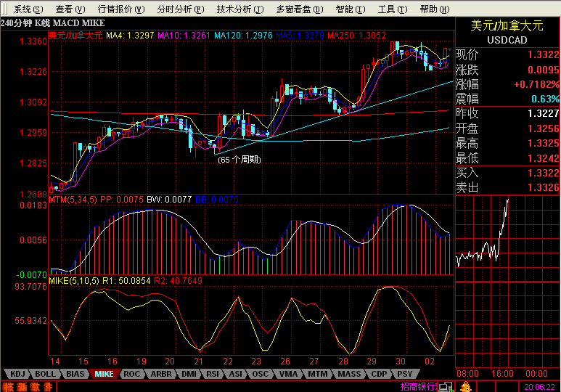Click the 招商银行 scrolling ticker text
Screen dimensions: 561x392
click(x=419, y=387)
